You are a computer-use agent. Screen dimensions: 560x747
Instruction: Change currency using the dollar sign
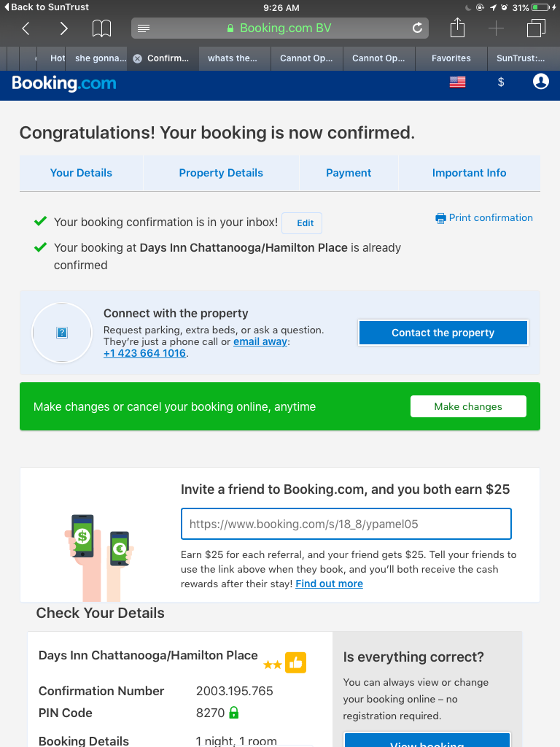point(501,82)
